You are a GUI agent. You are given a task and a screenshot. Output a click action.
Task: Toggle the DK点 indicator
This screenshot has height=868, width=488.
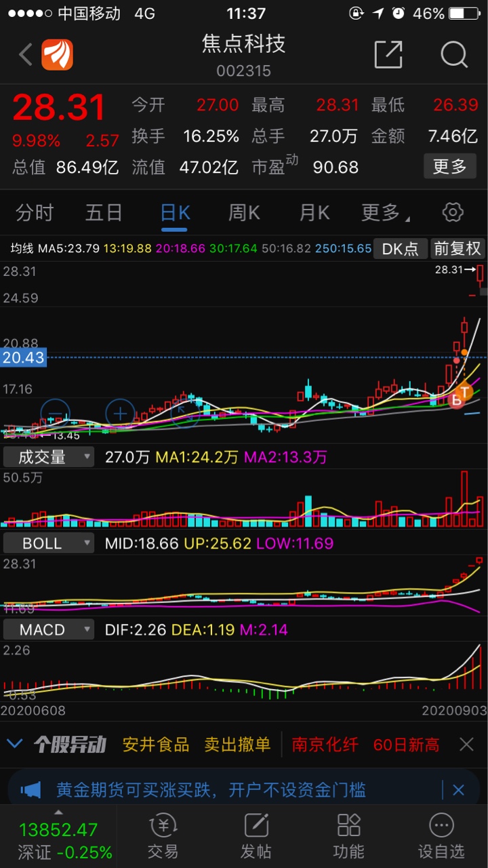pyautogui.click(x=401, y=249)
